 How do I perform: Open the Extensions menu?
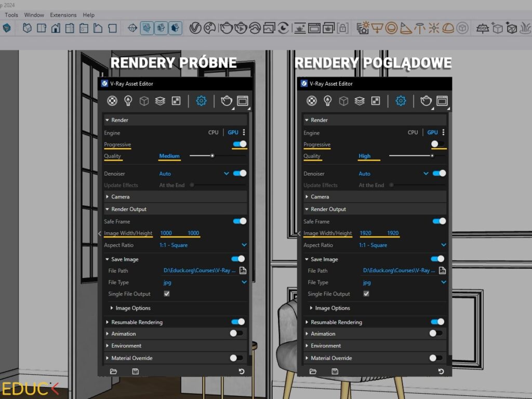tap(63, 15)
